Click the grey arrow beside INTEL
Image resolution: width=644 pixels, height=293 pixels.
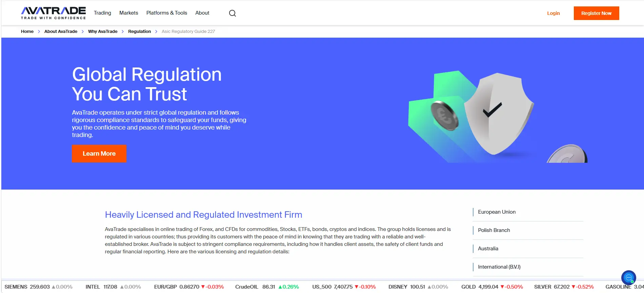pos(122,287)
